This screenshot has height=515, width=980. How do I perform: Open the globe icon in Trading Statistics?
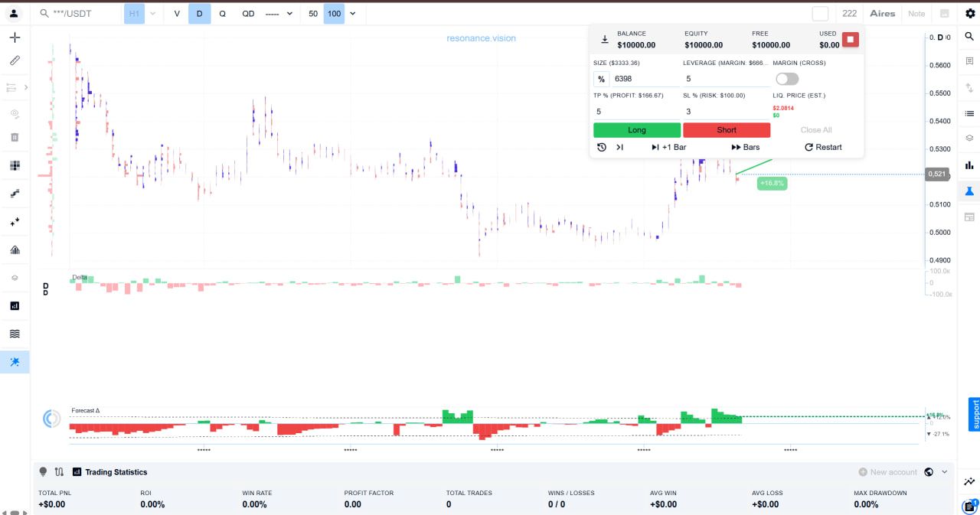click(929, 472)
